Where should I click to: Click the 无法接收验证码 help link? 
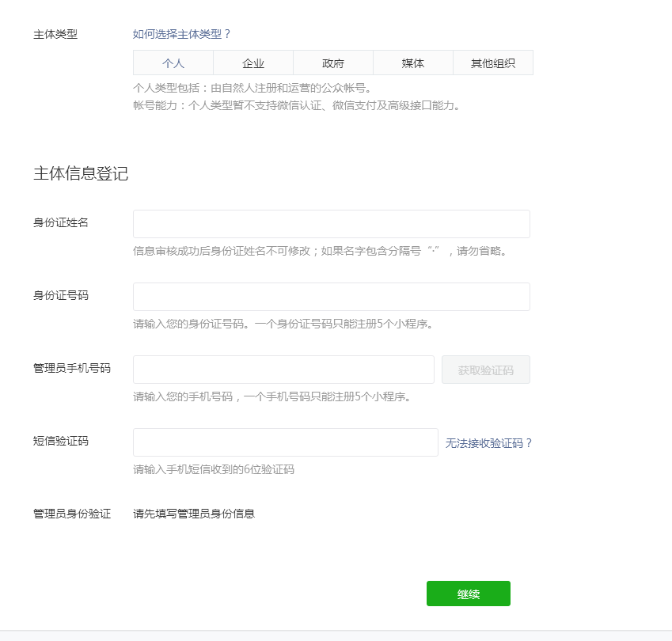tap(488, 442)
